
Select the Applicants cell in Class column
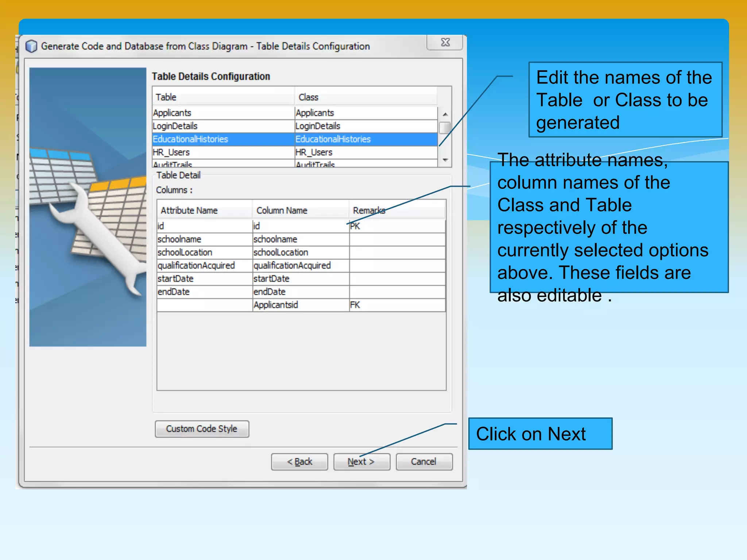point(366,113)
